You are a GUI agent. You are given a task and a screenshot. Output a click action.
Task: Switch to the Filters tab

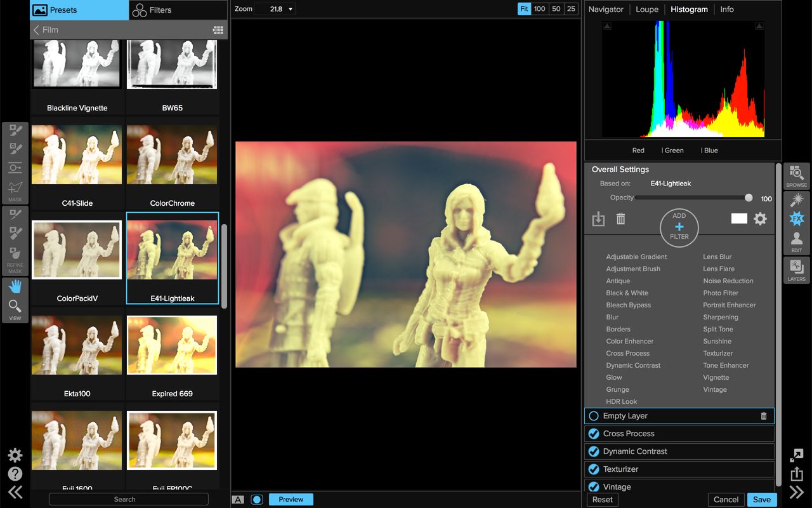tap(178, 10)
